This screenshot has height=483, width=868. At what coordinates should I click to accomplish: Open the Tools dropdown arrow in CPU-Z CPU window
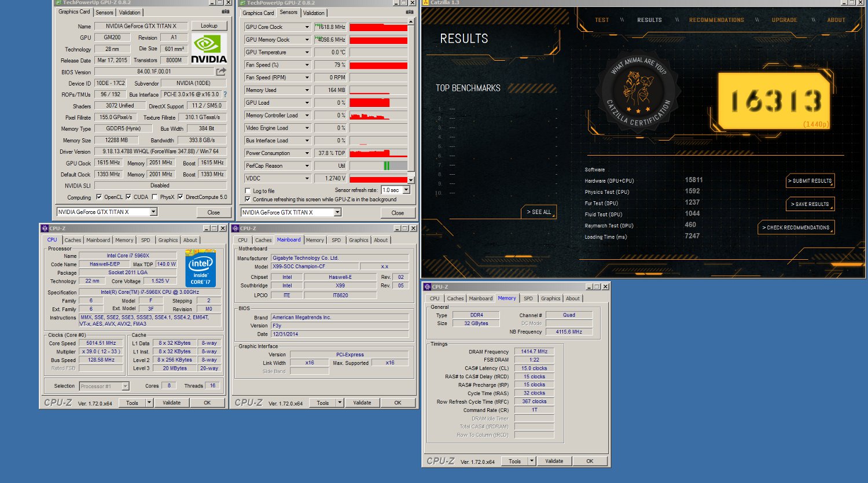tap(149, 403)
